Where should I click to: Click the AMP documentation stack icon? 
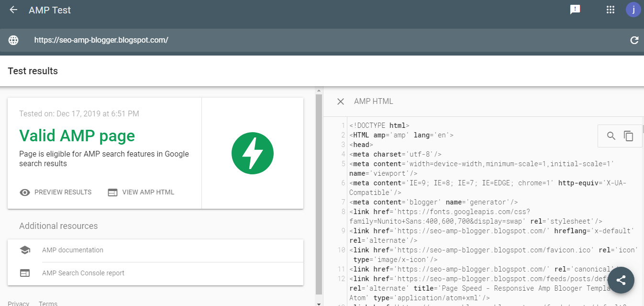25,249
